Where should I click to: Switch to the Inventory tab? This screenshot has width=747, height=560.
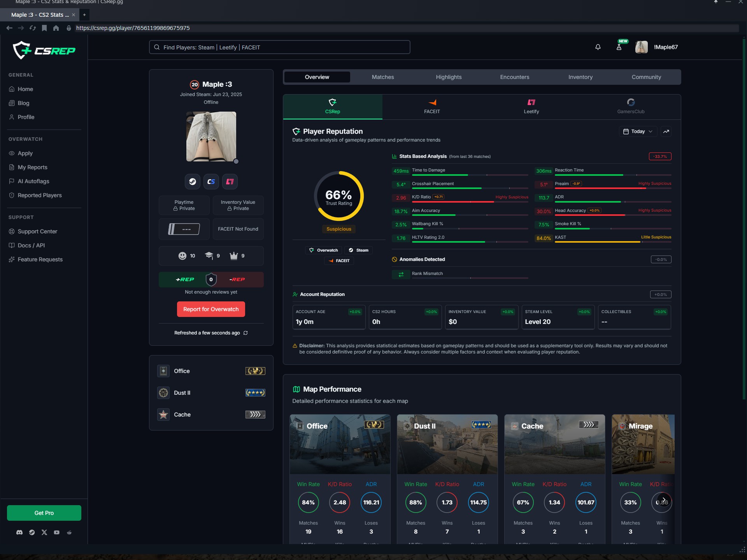point(580,77)
